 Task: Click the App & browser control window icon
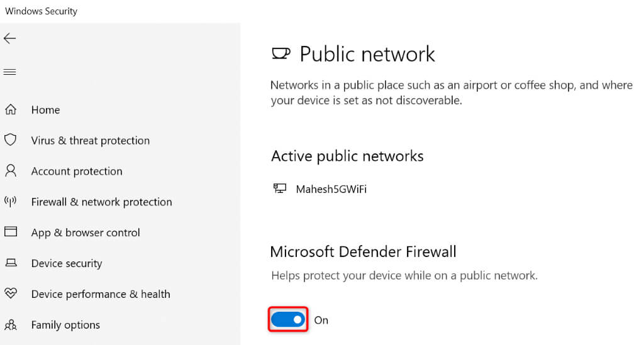click(11, 232)
